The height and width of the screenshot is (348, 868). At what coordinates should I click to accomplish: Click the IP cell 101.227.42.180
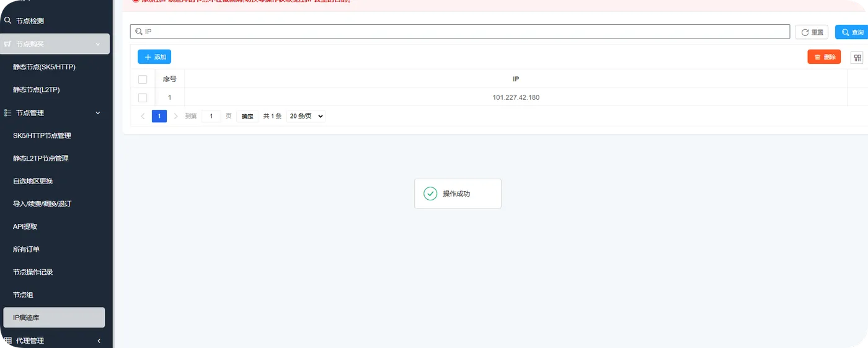click(516, 97)
